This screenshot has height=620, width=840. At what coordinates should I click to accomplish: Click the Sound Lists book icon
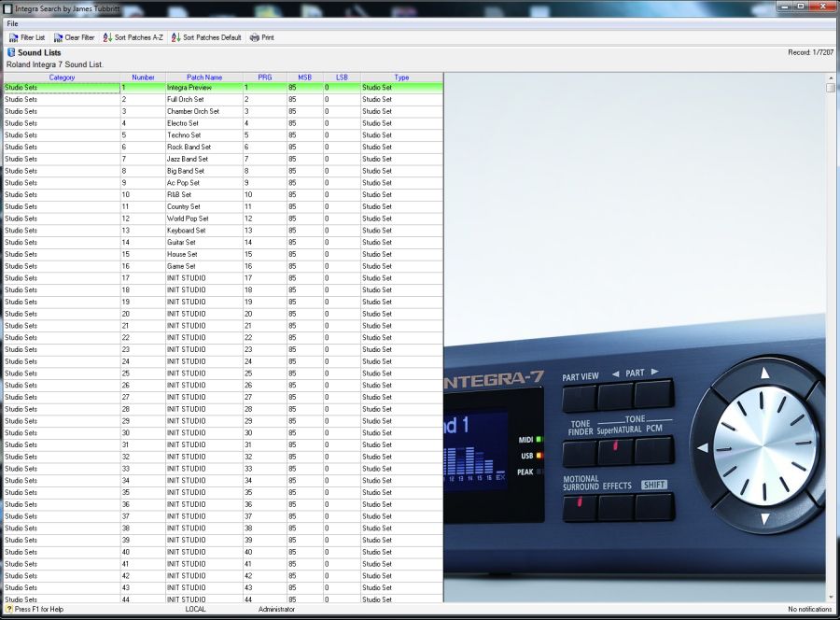(x=10, y=52)
